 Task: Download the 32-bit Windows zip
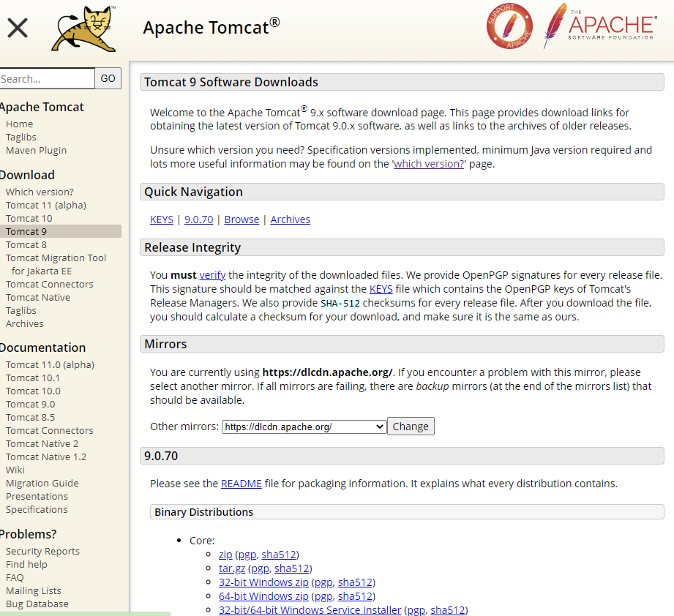coord(263,582)
